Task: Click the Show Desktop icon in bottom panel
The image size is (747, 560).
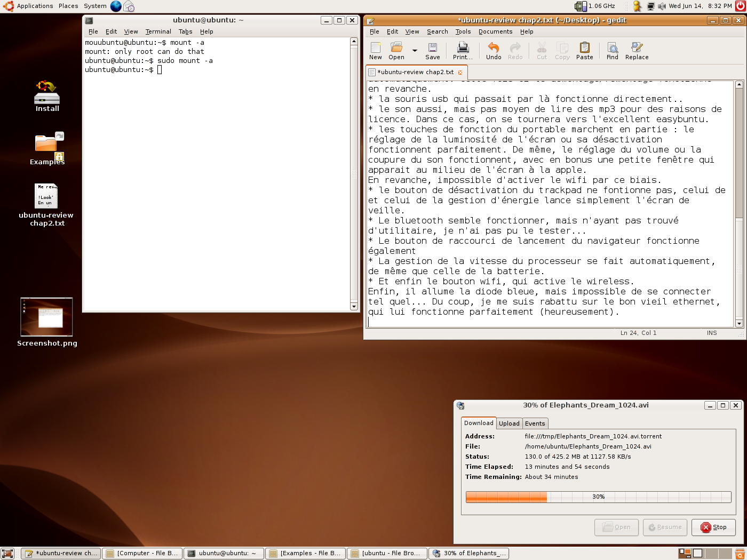Action: pos(7,554)
